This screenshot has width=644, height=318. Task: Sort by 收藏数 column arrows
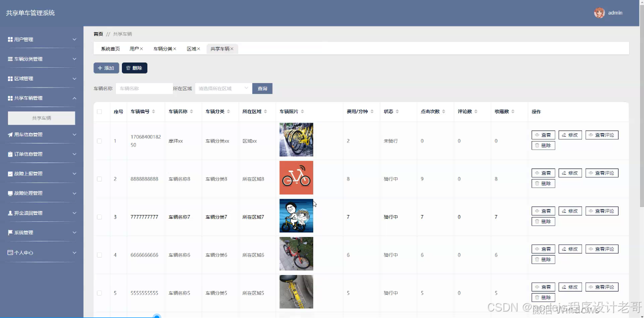tap(513, 111)
